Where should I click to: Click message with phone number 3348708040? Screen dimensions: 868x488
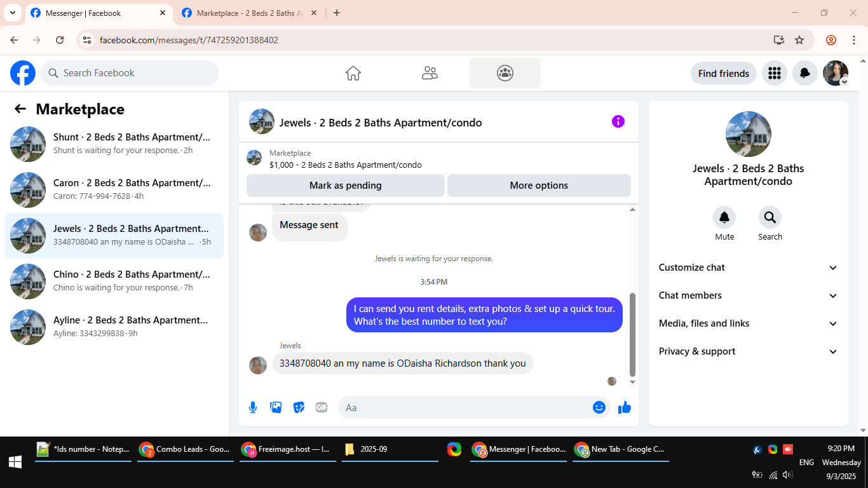[x=403, y=363]
